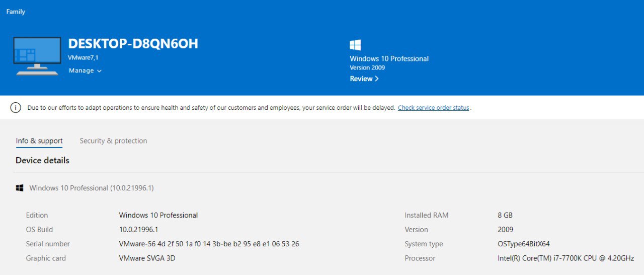Click the Serial number label
This screenshot has height=275, width=644.
pos(48,244)
